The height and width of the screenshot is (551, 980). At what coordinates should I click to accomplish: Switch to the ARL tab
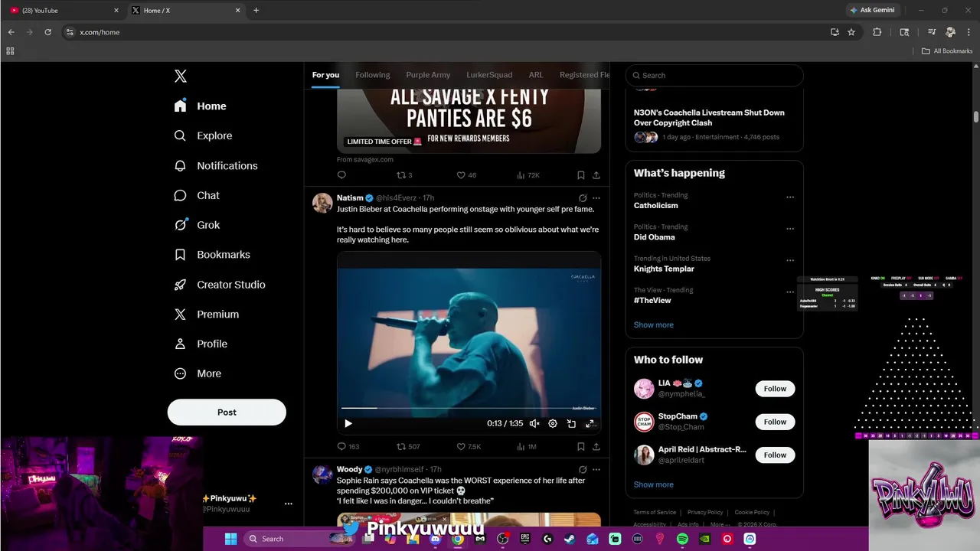[x=536, y=75]
